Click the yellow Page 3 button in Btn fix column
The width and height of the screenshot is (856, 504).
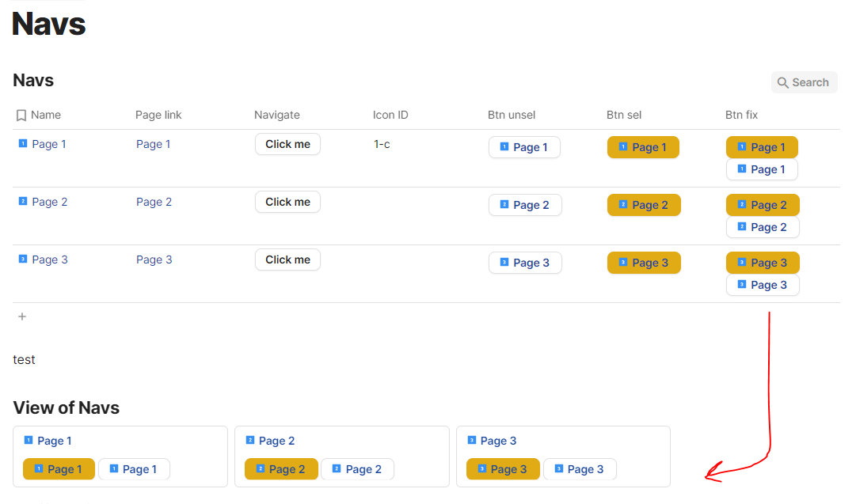click(763, 263)
